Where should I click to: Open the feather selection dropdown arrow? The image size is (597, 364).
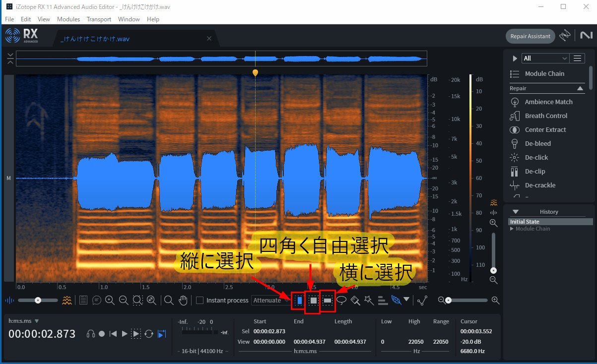405,300
